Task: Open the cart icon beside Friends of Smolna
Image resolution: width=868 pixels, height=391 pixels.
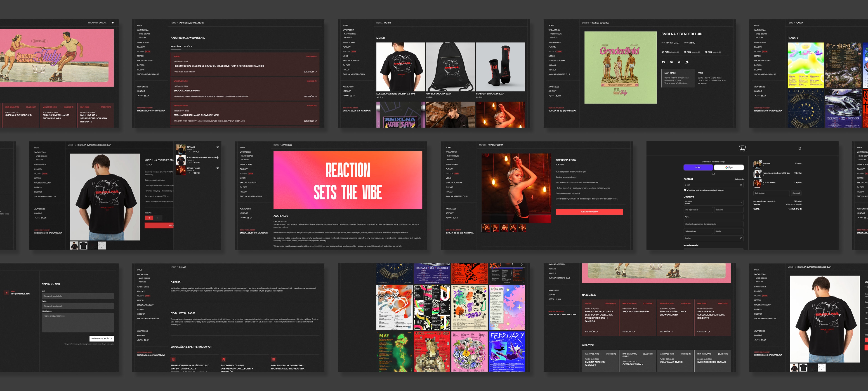Action: pos(113,23)
